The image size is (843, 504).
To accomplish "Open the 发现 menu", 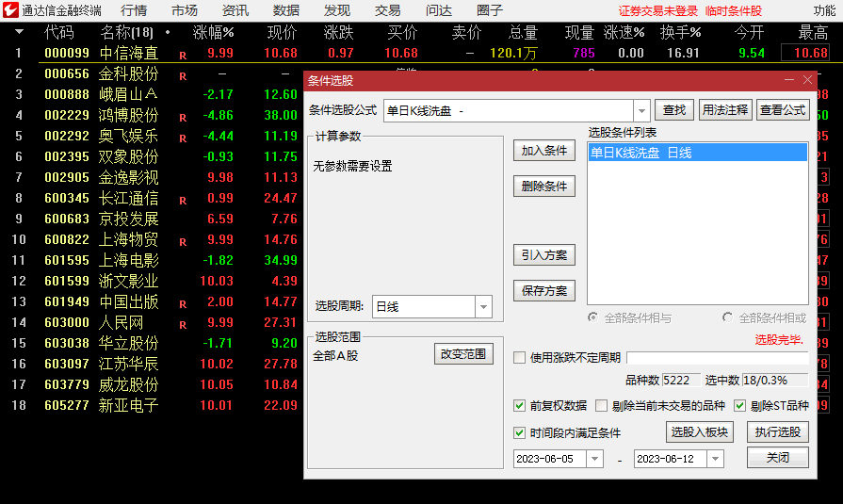I will pyautogui.click(x=337, y=10).
